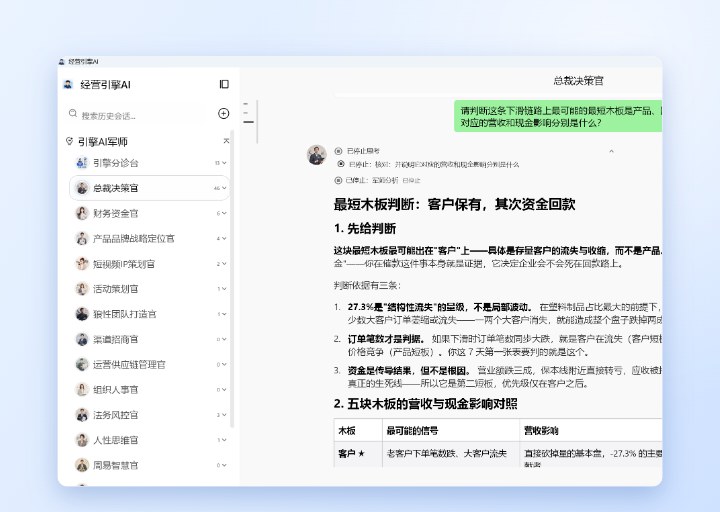This screenshot has height=512, width=720.
Task: Click the 狼性团队打造官 avatar
Action: point(82,314)
